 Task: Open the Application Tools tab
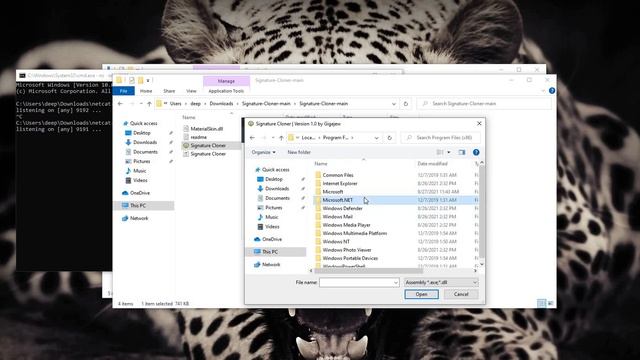226,91
